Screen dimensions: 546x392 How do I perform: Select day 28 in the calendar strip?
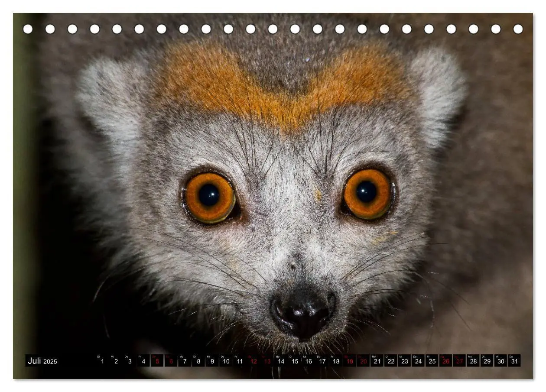point(474,361)
